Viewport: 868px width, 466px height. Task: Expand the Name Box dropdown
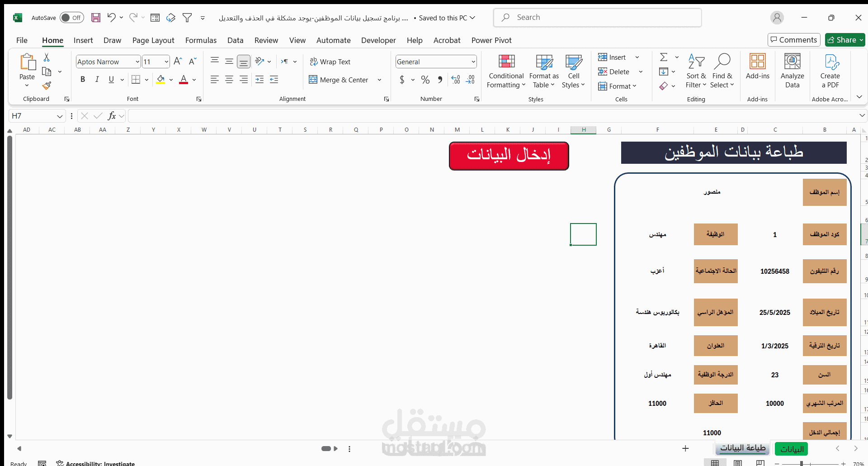point(60,116)
